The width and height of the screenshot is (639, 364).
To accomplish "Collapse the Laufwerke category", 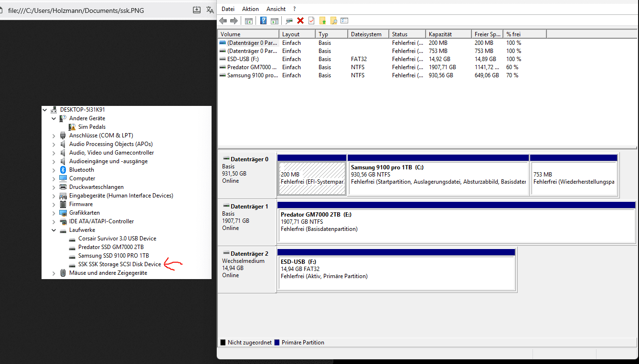I will (x=54, y=230).
